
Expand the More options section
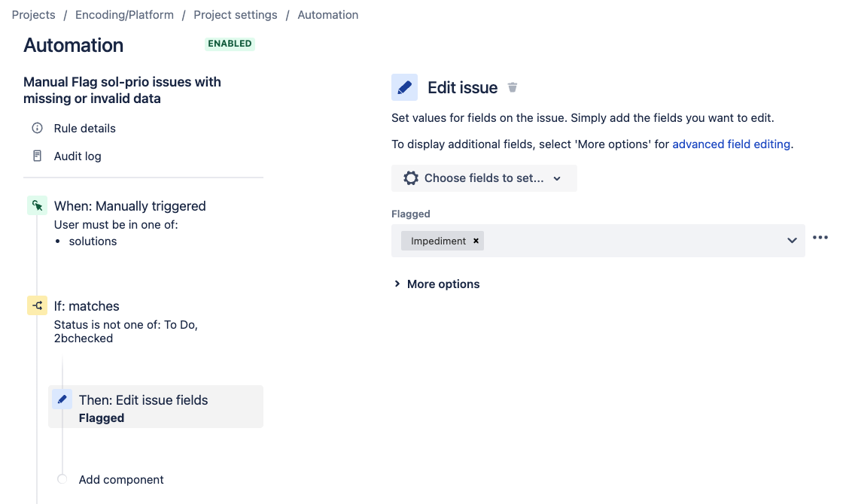(436, 284)
